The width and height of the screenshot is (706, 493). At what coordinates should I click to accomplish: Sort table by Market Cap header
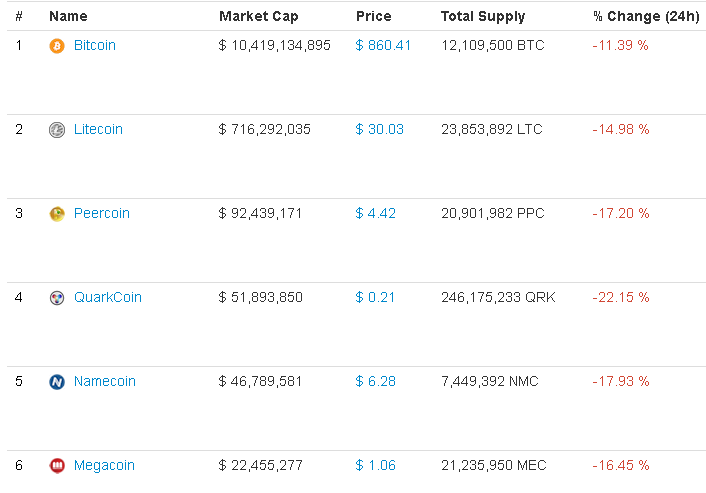coord(258,17)
